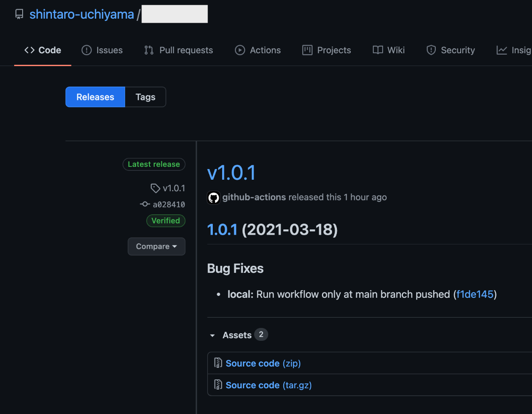This screenshot has width=532, height=414.
Task: Open the Actions tab
Action: click(x=258, y=50)
